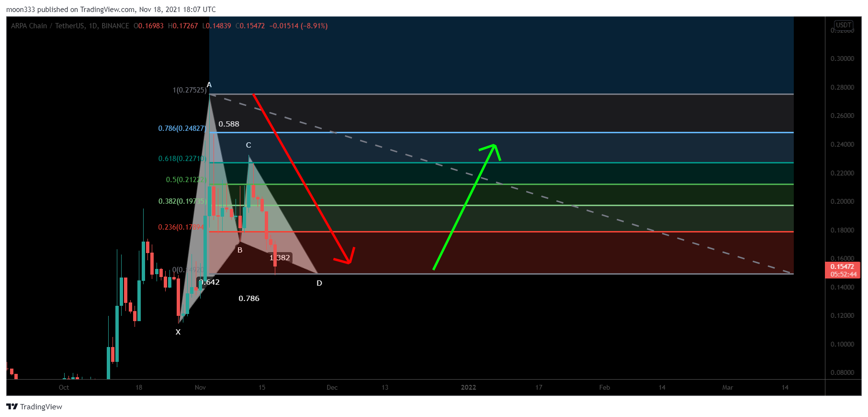Click the 1.382 pattern ratio label
Viewport: 868px width, 417px height.
point(280,258)
